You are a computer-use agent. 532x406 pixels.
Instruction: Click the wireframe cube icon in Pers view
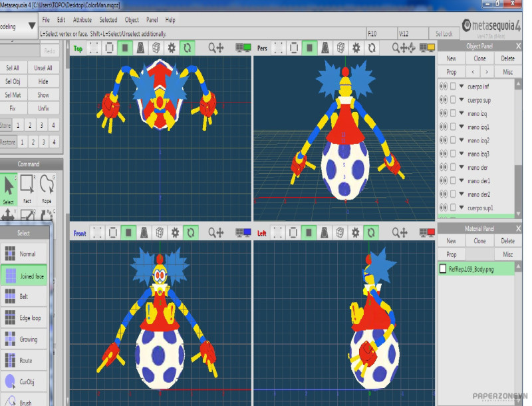[x=340, y=48]
